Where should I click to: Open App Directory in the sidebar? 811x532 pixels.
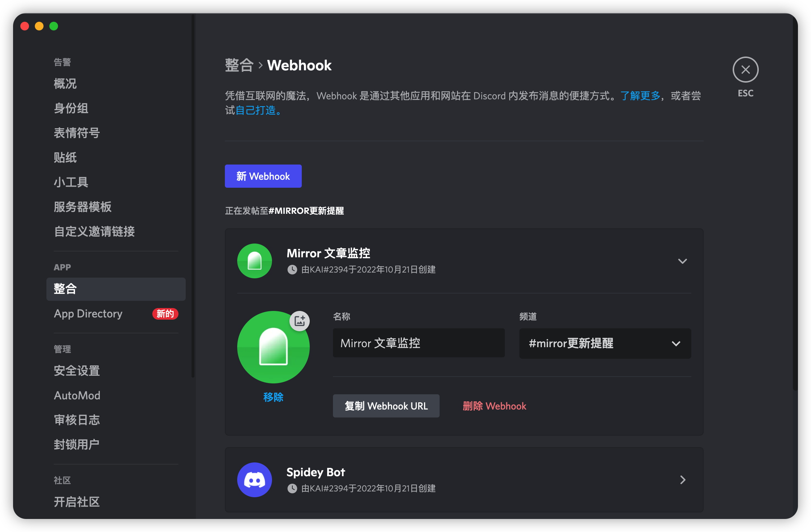pos(88,313)
